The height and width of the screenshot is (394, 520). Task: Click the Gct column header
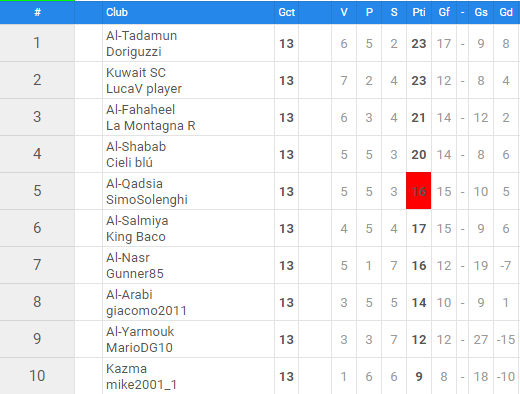287,12
